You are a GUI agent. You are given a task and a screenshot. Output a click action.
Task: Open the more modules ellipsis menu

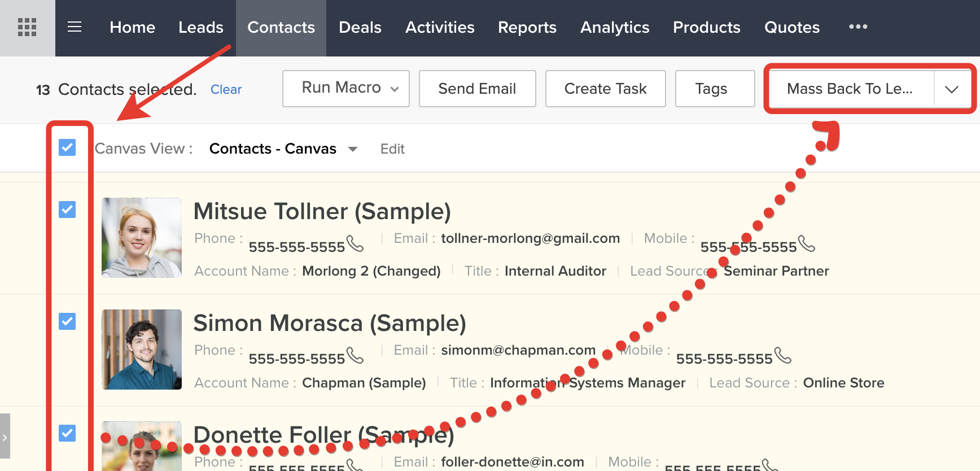click(x=858, y=27)
